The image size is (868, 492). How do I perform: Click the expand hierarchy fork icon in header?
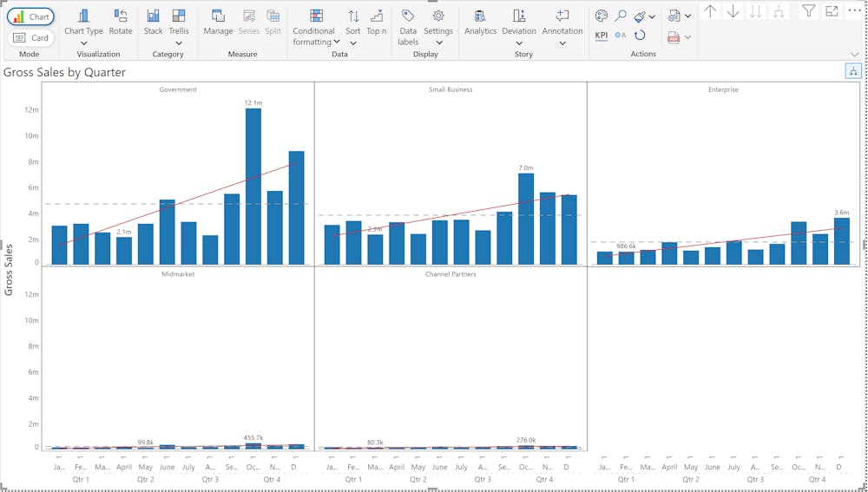point(779,10)
